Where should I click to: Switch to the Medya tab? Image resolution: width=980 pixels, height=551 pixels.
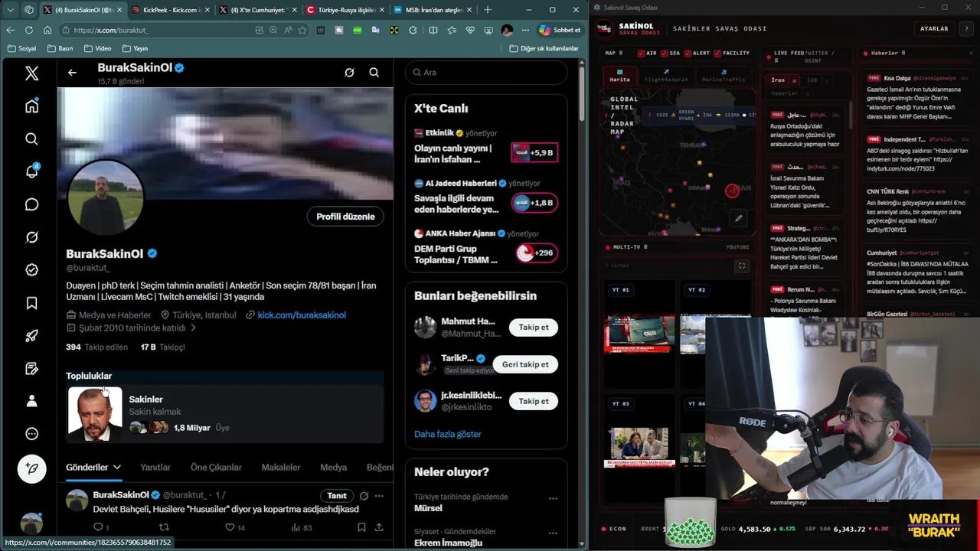click(x=333, y=467)
